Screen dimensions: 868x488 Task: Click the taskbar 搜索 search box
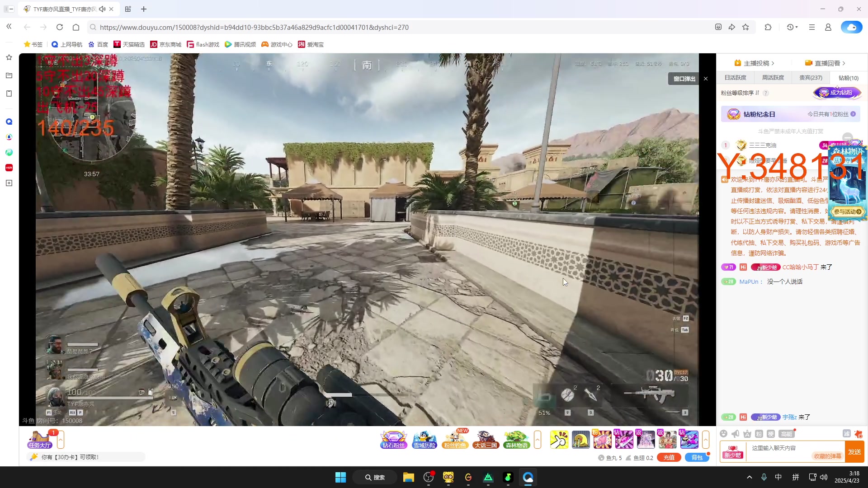[x=375, y=477]
